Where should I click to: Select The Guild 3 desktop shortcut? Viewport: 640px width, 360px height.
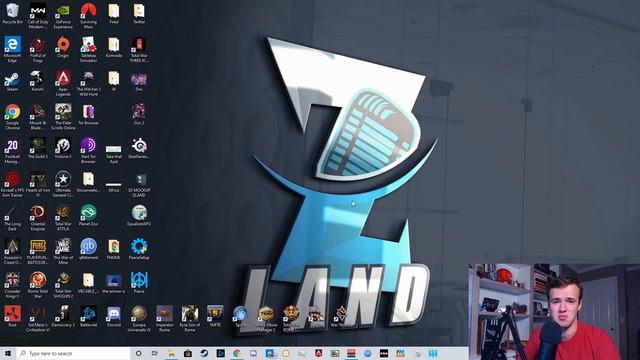[x=38, y=149]
